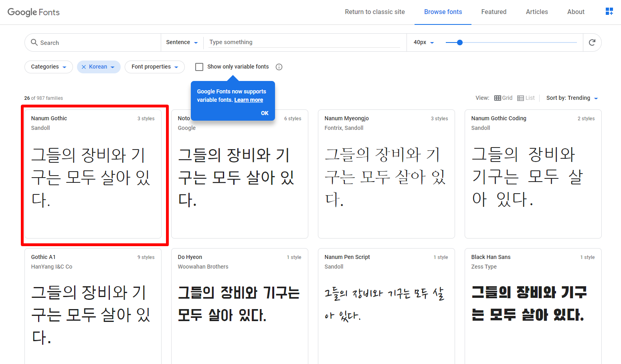Expand the Categories filter
The height and width of the screenshot is (364, 621).
point(49,67)
